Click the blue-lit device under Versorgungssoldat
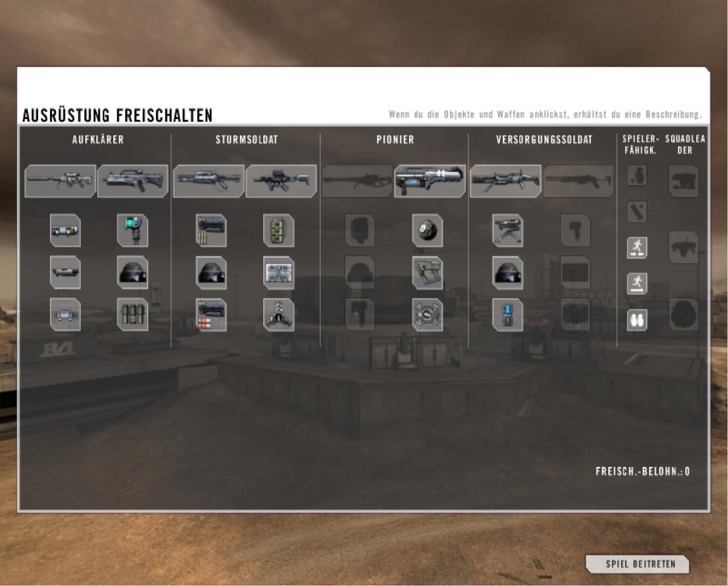 tap(507, 315)
